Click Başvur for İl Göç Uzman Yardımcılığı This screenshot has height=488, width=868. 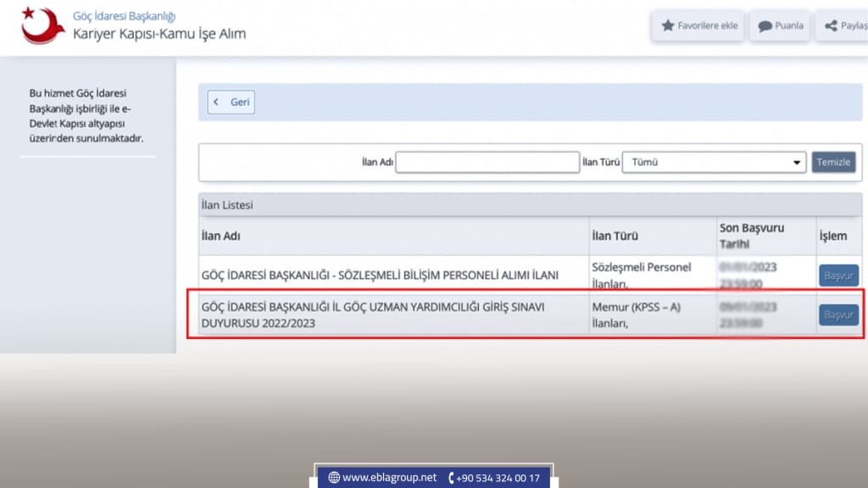[x=837, y=314]
